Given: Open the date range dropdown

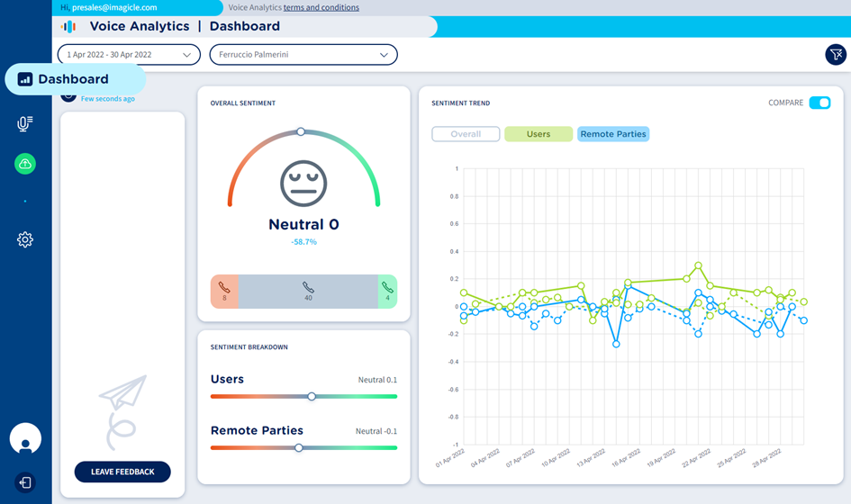Looking at the screenshot, I should point(129,55).
